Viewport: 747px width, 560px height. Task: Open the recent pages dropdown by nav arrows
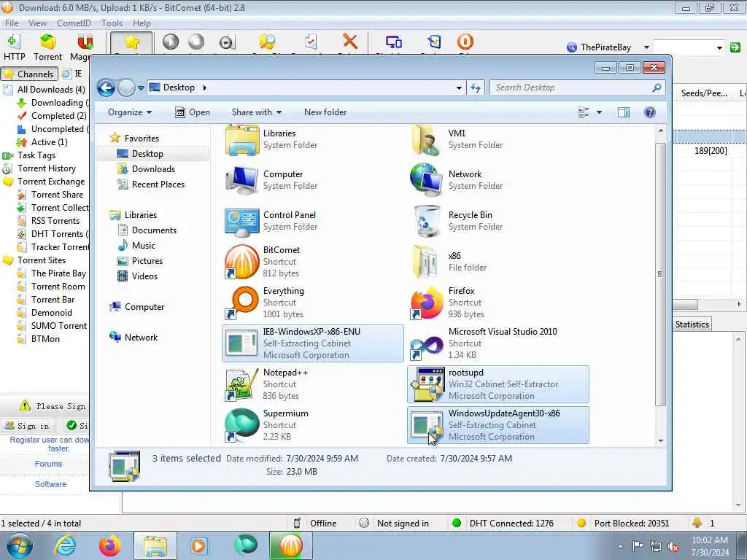click(141, 88)
